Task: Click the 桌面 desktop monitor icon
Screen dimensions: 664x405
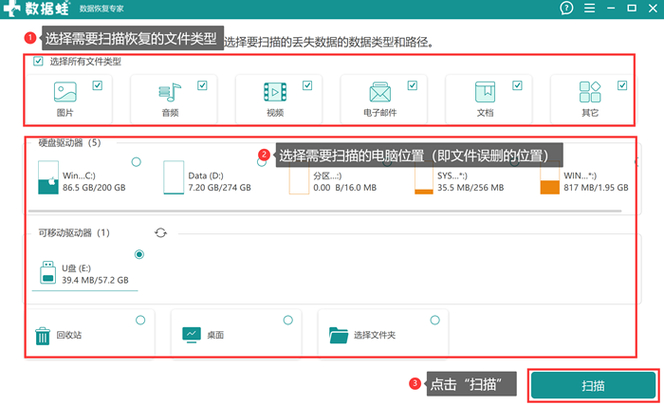Action: pos(191,335)
